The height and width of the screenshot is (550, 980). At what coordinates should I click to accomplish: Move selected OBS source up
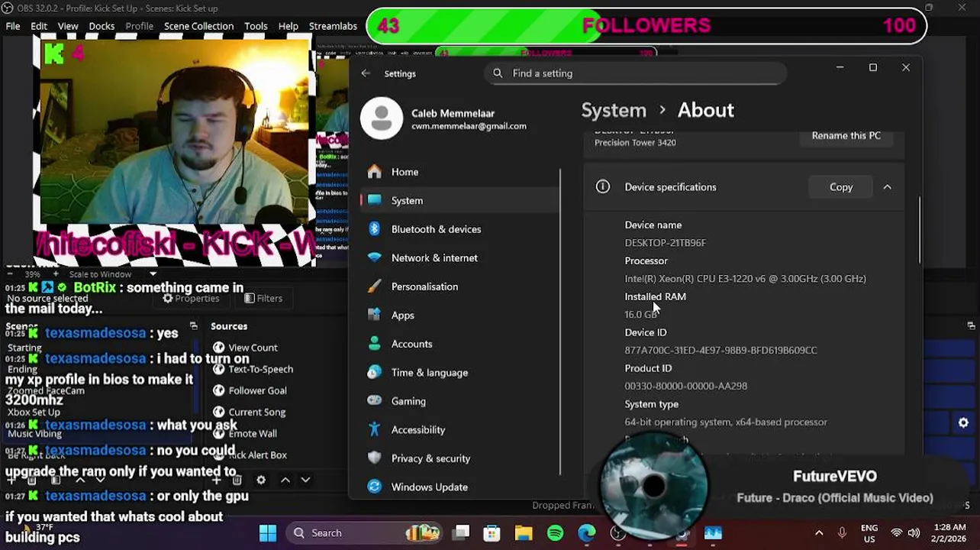[x=285, y=480]
